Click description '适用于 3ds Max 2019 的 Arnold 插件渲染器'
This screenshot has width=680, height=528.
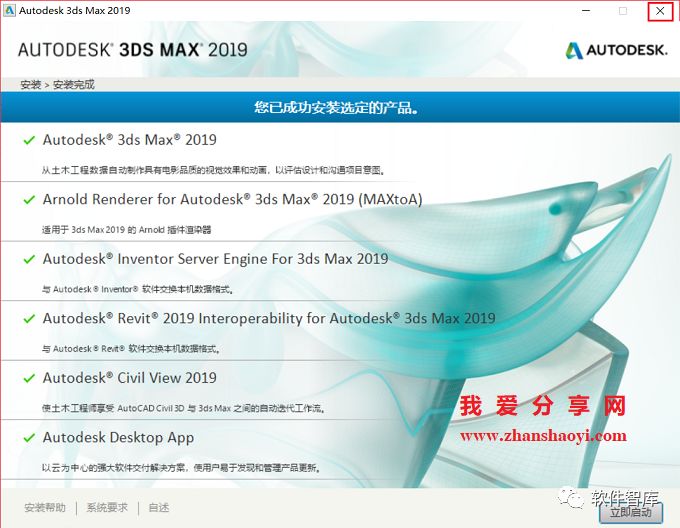pyautogui.click(x=127, y=230)
